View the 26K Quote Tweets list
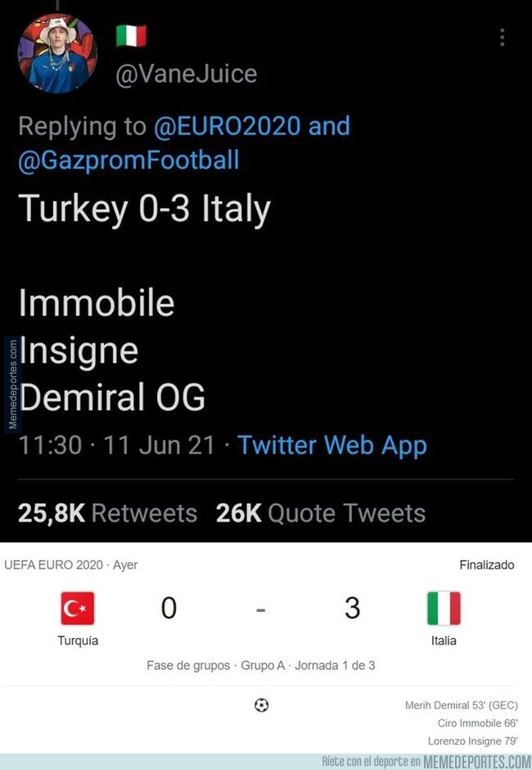 320,513
